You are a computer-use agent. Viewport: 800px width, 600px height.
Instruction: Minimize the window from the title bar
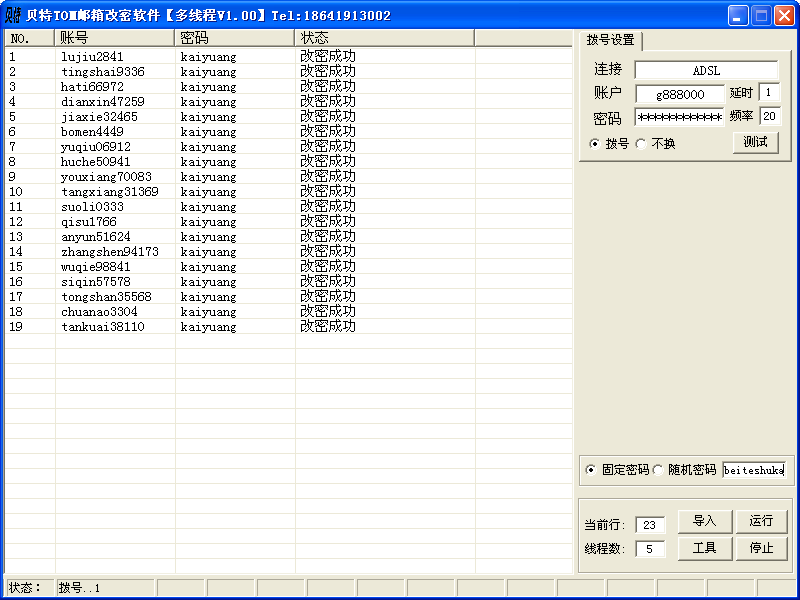[x=738, y=15]
